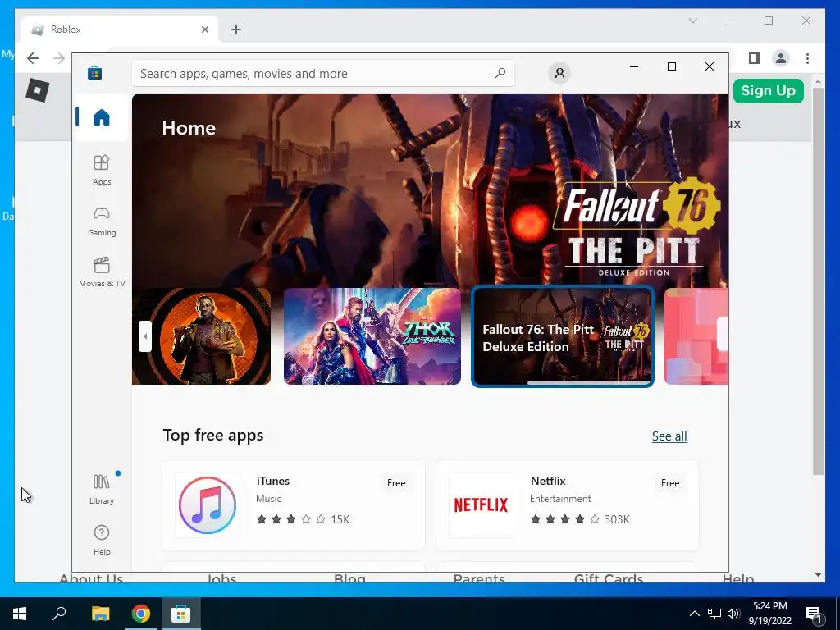The width and height of the screenshot is (840, 630).
Task: Go back in Chrome browser
Action: pos(33,58)
